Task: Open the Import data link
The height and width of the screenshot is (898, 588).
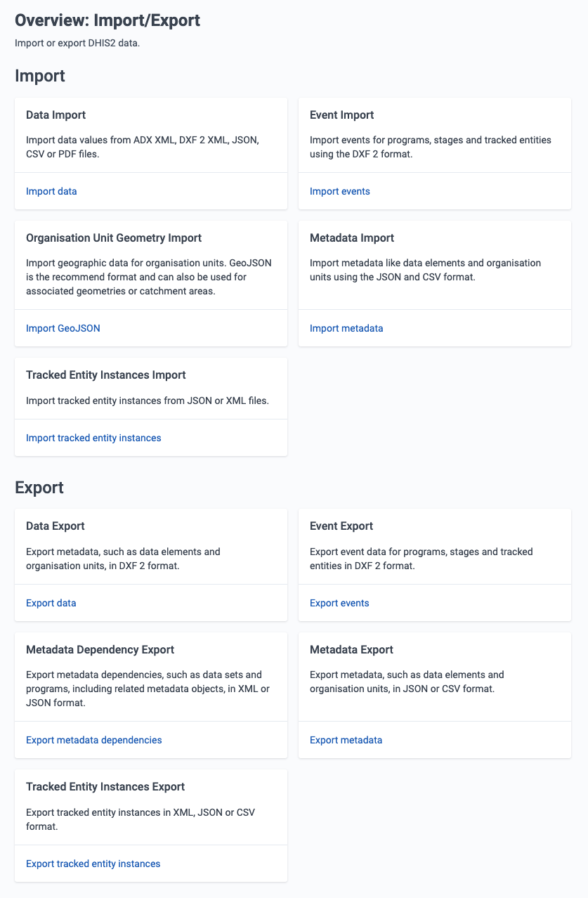Action: [51, 191]
